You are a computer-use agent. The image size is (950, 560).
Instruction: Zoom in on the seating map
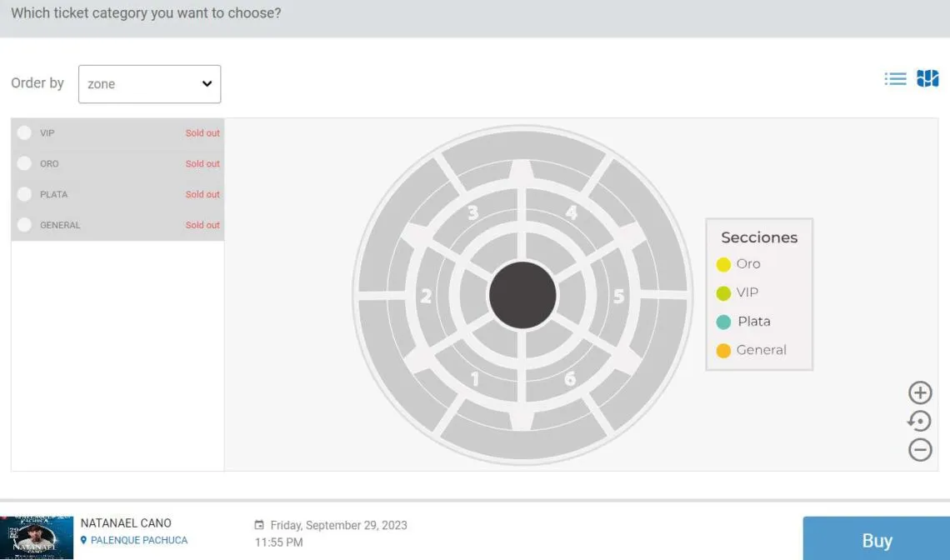pyautogui.click(x=920, y=392)
